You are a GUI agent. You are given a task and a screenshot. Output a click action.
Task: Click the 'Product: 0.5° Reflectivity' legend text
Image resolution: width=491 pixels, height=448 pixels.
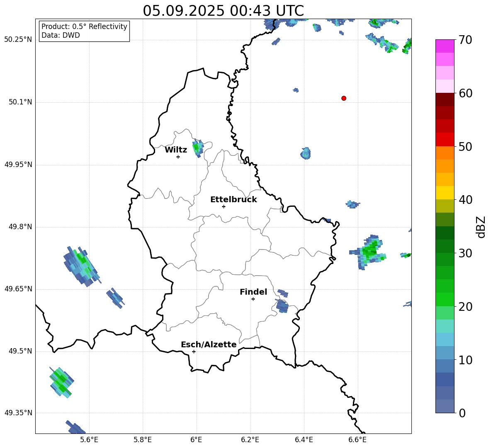point(84,27)
